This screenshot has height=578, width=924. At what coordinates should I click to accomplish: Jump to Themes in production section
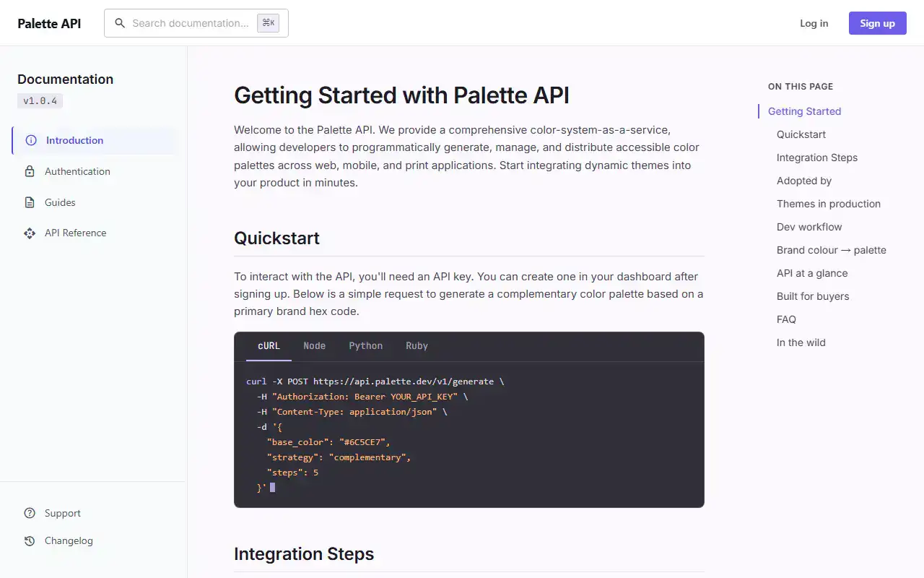click(829, 204)
